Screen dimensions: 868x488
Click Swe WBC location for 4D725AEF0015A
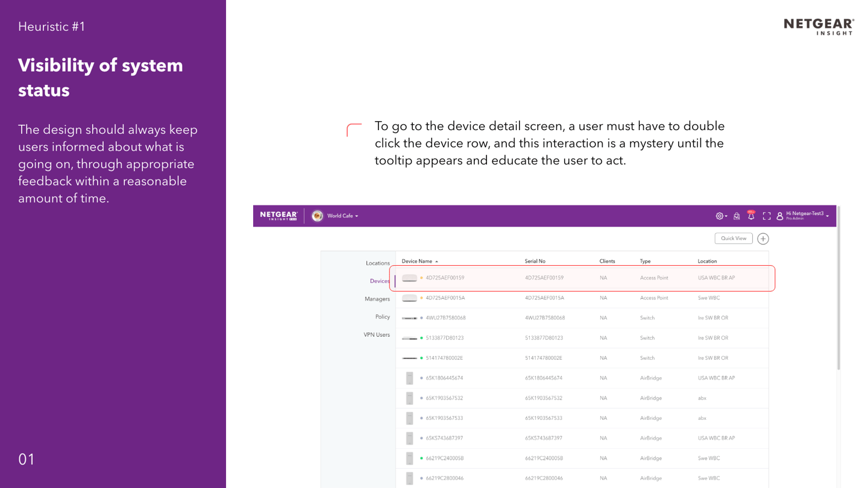click(709, 298)
